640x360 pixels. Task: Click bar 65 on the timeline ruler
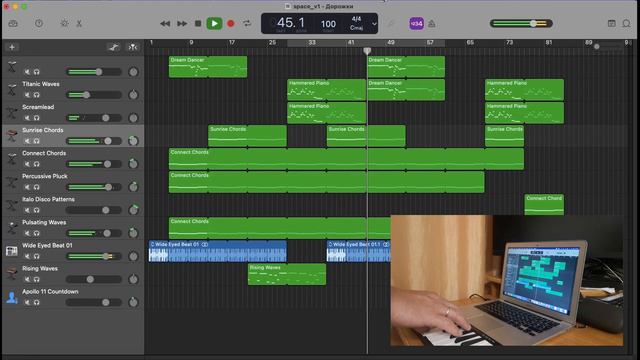point(470,42)
